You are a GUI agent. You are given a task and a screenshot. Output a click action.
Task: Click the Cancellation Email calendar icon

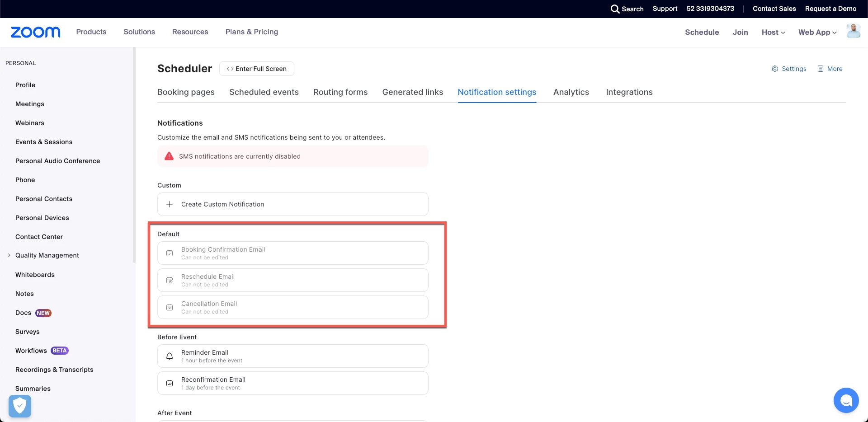point(170,307)
